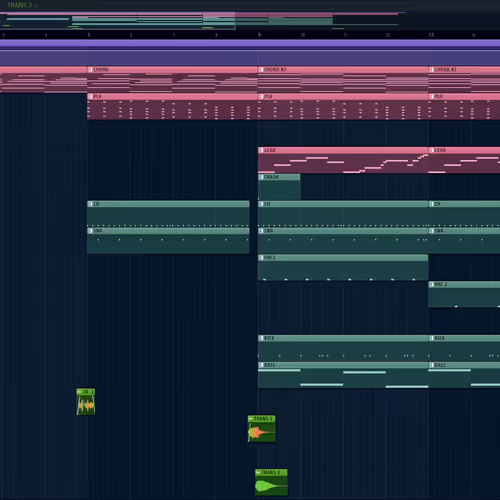Click the TRANS 3 audio clip menu icon
This screenshot has width=500, height=500.
pyautogui.click(x=258, y=472)
